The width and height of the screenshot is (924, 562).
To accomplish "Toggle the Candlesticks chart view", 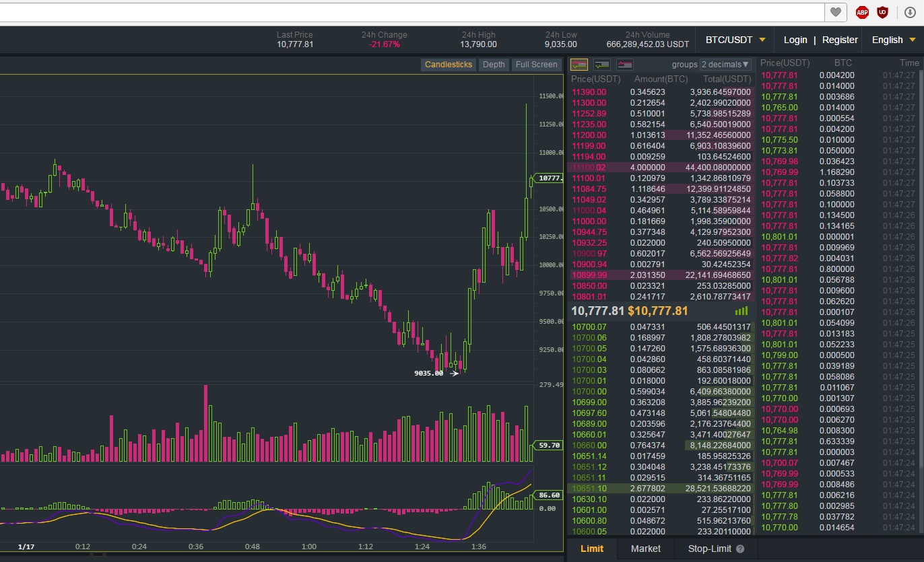I will coord(449,65).
